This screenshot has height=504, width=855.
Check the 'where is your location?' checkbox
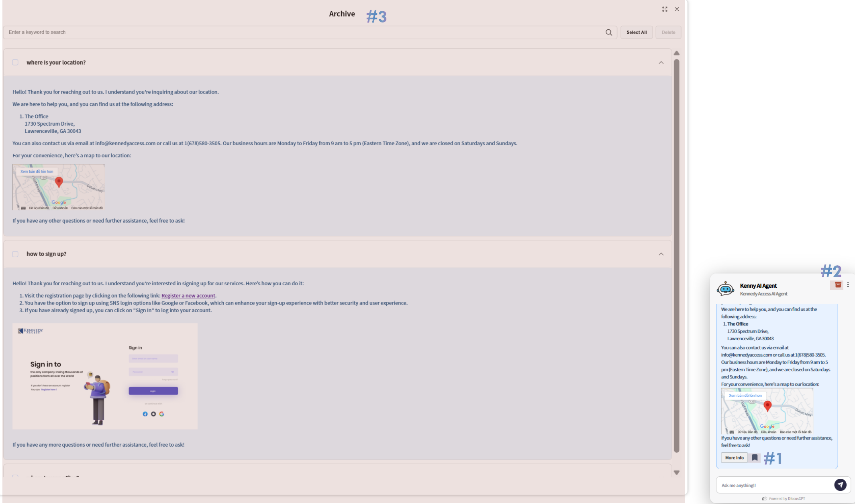[15, 62]
